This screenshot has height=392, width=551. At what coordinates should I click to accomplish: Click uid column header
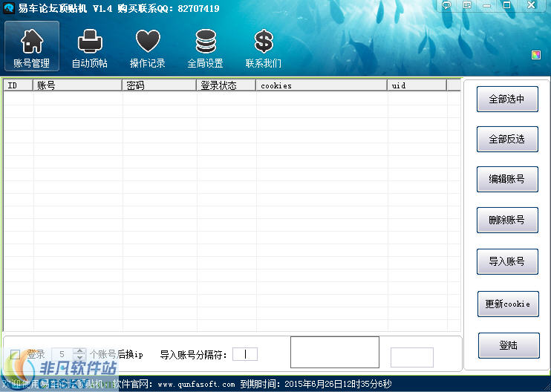417,85
